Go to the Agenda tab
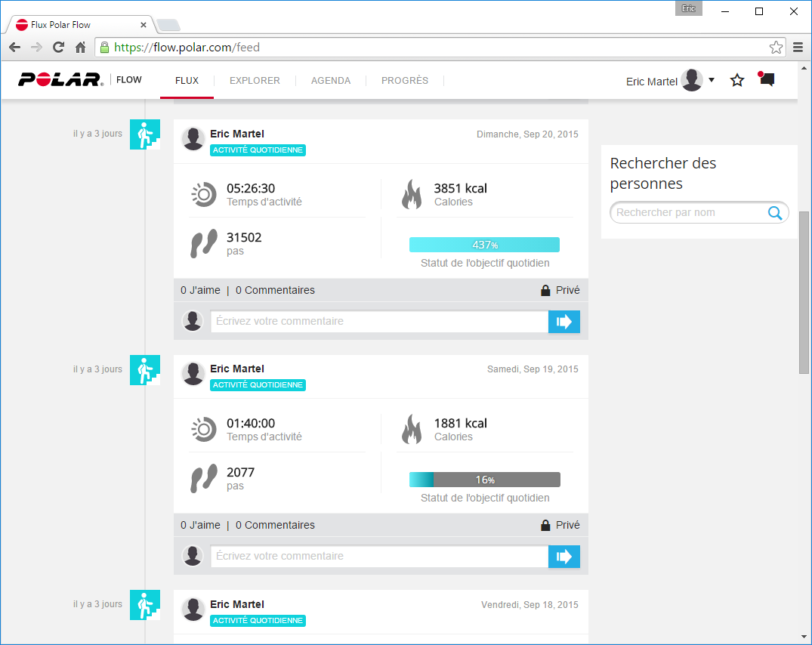 331,81
